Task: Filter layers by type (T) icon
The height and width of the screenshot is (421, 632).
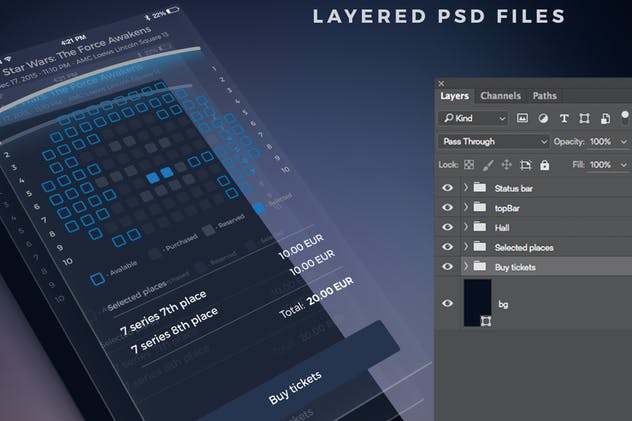Action: (x=564, y=119)
